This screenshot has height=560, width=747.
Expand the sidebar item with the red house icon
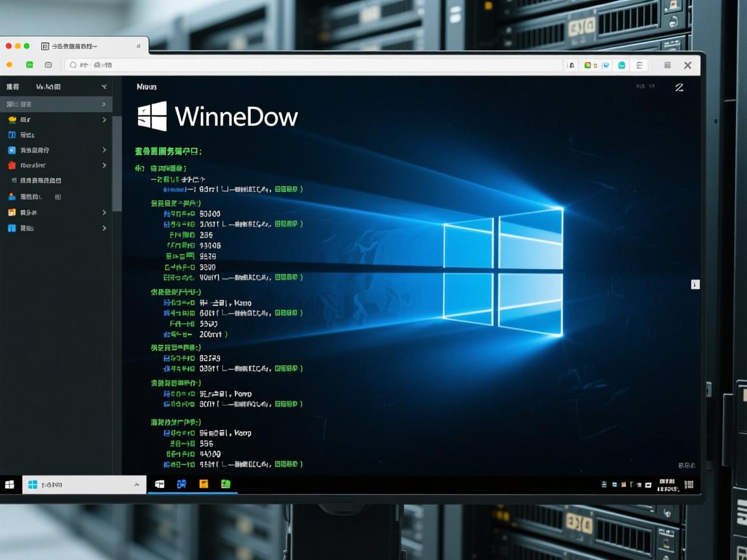104,165
